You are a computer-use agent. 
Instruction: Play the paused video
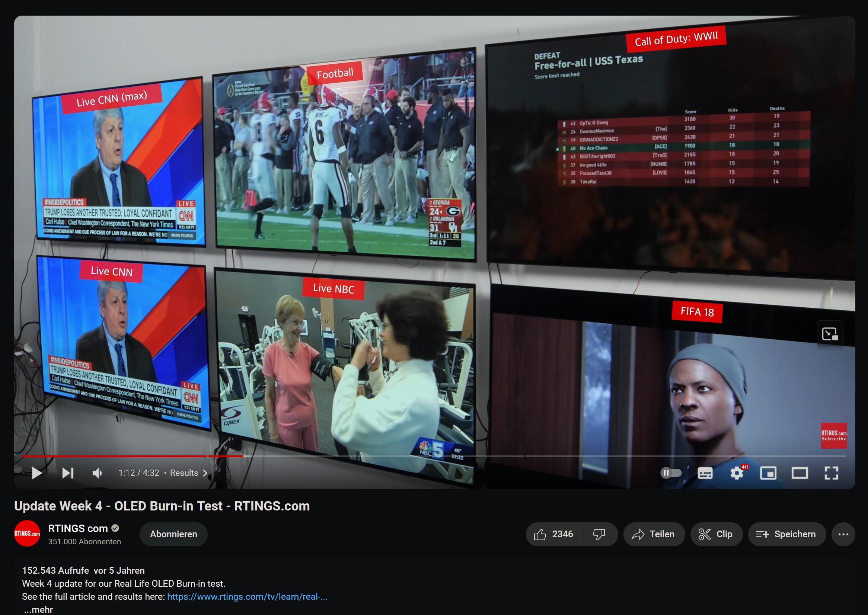click(37, 473)
